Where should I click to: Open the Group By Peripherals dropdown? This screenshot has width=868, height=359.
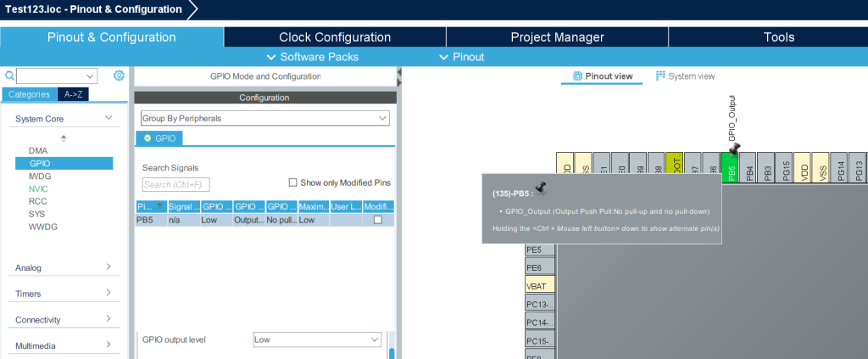[264, 119]
